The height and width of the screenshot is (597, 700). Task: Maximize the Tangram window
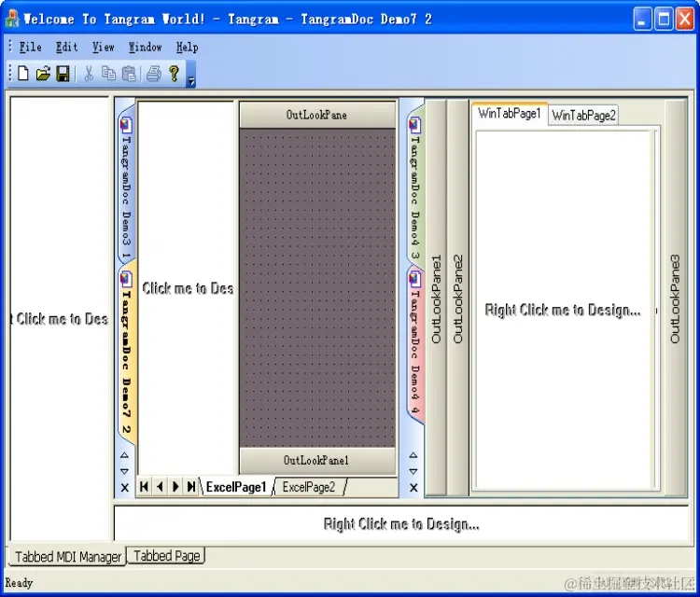664,20
